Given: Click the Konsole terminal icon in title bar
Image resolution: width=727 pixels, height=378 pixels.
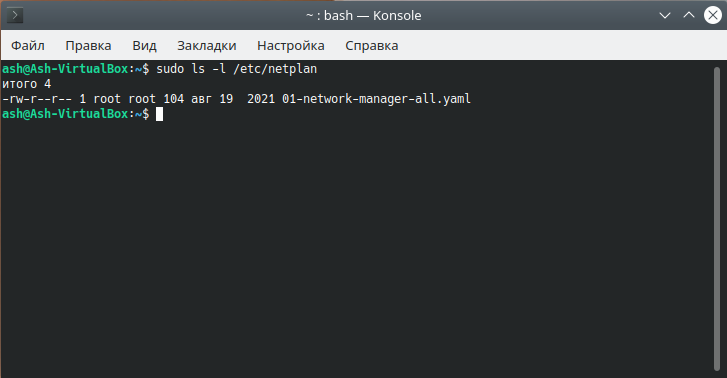Looking at the screenshot, I should (15, 15).
